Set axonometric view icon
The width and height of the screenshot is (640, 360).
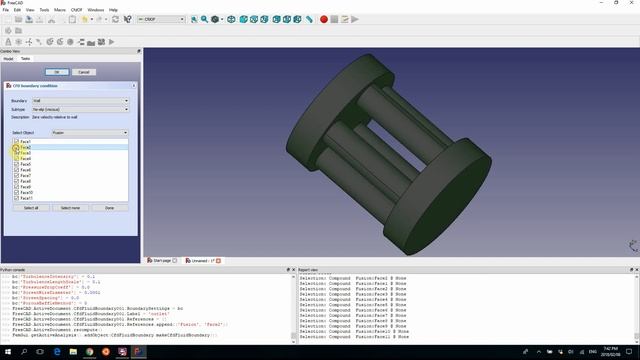point(231,19)
